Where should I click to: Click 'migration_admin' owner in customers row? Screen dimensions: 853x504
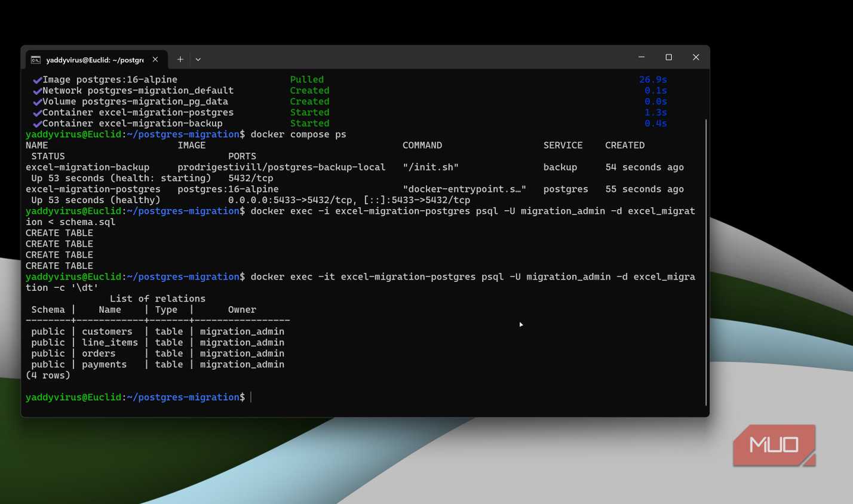tap(242, 331)
